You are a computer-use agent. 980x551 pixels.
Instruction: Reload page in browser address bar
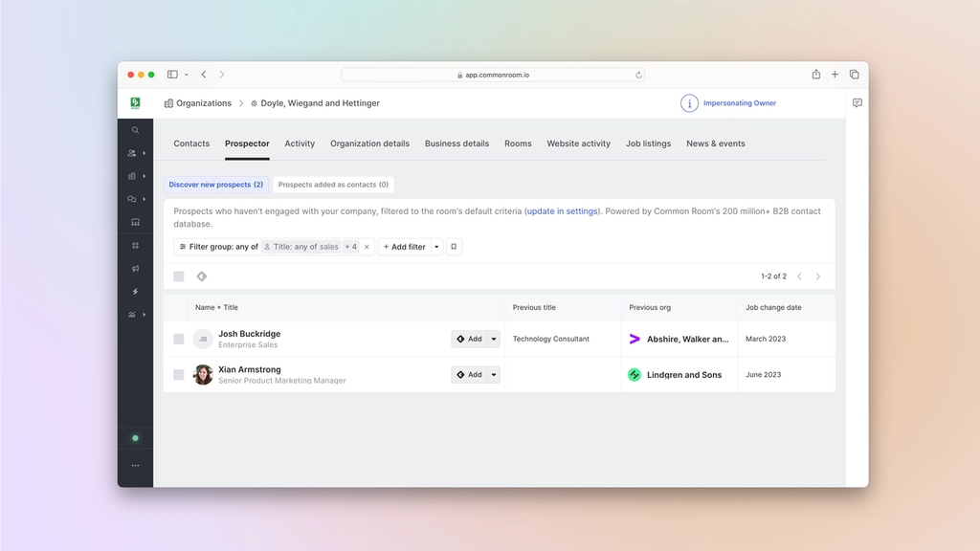tap(638, 75)
